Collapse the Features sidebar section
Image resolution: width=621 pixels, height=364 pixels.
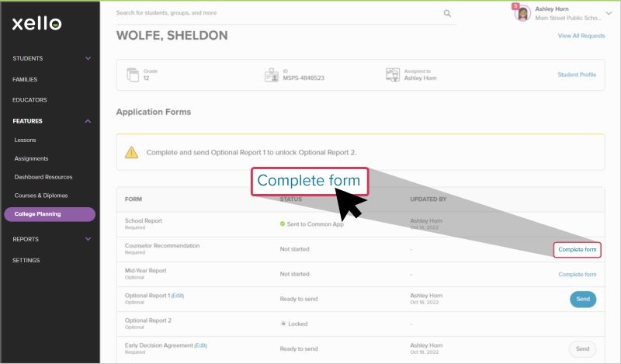pyautogui.click(x=88, y=121)
